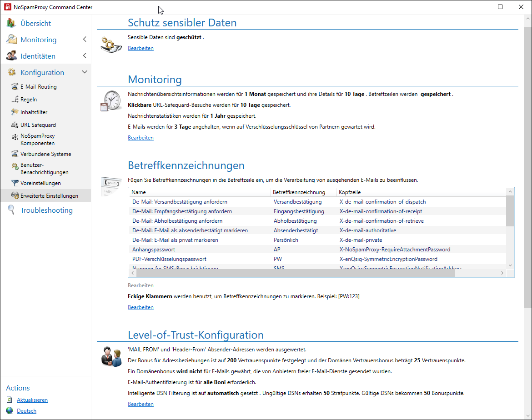Click the table's vertical scrollbar down arrow
This screenshot has height=420, width=532.
[510, 265]
